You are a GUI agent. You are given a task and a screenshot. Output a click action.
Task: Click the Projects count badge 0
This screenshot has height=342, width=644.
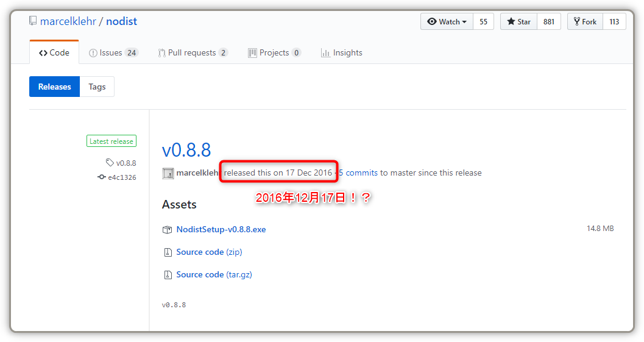297,52
